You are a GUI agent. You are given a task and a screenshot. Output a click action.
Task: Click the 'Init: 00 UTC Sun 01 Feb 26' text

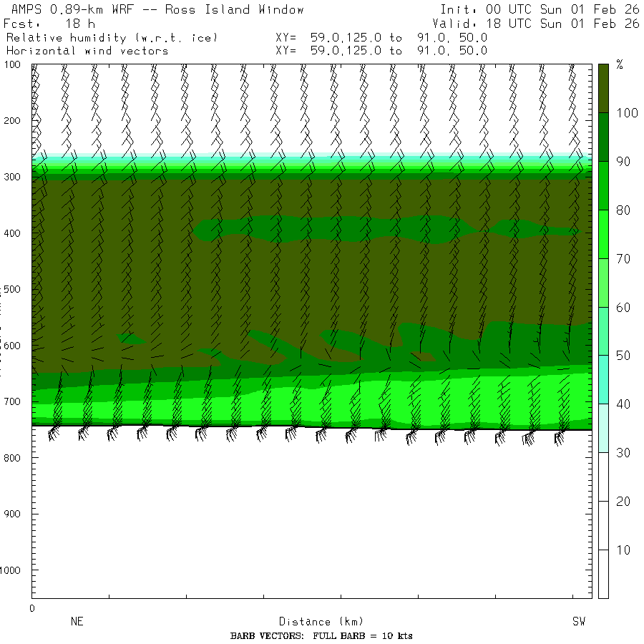[540, 9]
